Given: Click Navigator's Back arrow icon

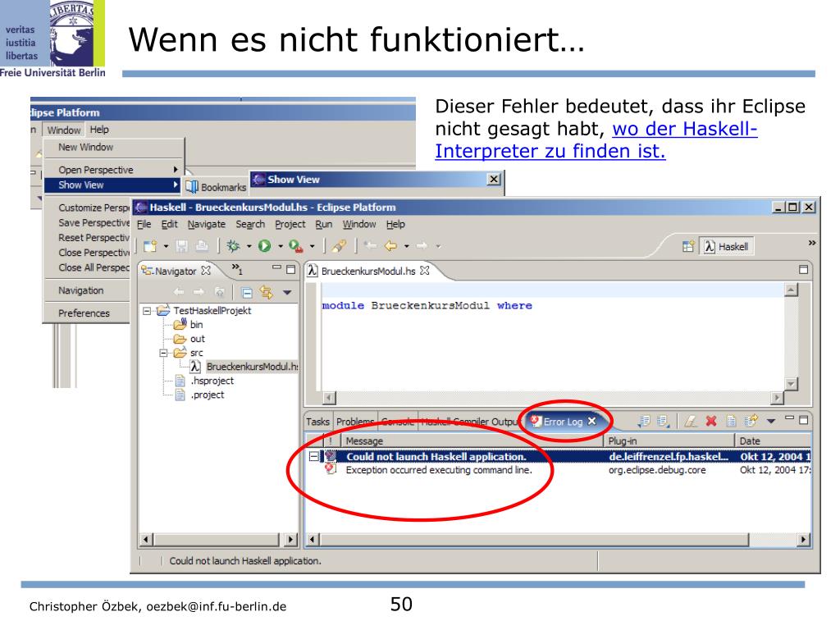Looking at the screenshot, I should click(x=179, y=292).
